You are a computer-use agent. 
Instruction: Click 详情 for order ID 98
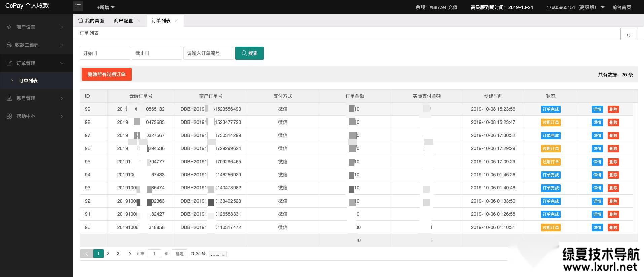click(x=597, y=123)
